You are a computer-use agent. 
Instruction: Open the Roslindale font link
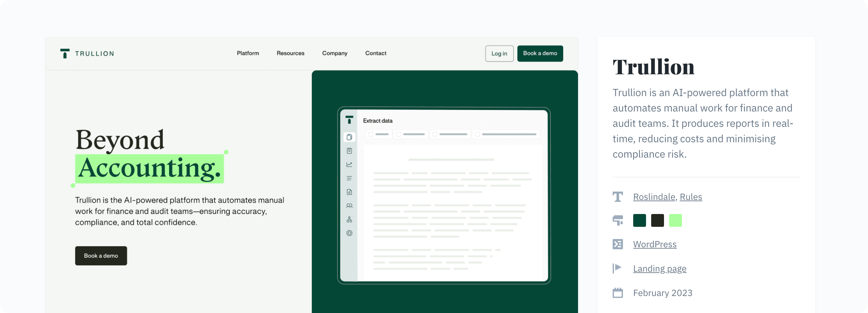(x=654, y=197)
